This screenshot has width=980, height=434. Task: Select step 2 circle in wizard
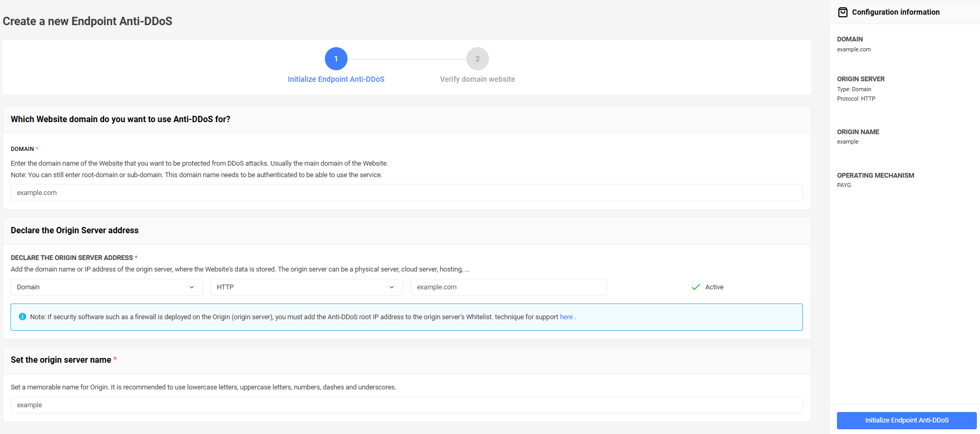[477, 59]
